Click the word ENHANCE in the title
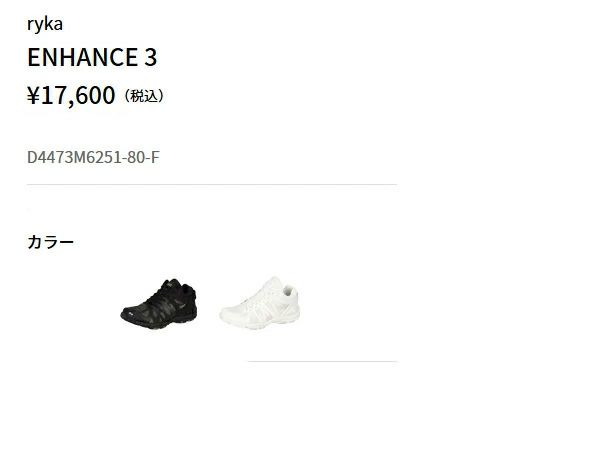The width and height of the screenshot is (600, 450). 83,57
